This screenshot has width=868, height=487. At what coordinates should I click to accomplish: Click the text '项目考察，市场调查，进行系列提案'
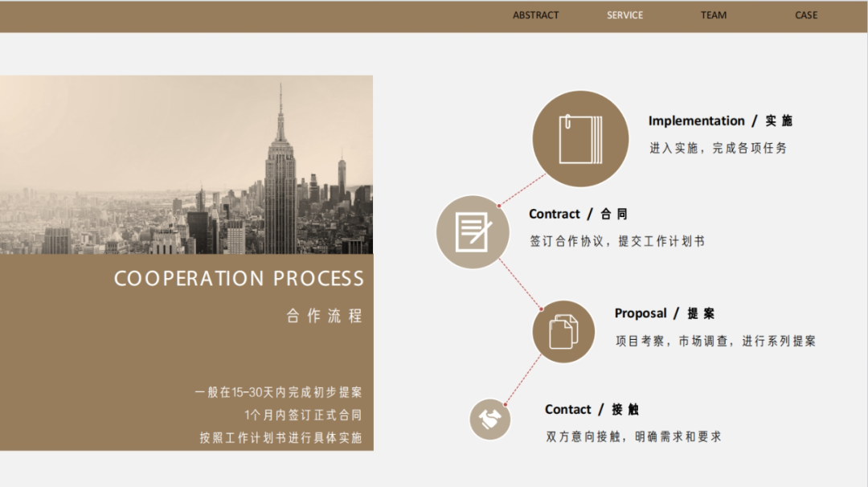(716, 341)
